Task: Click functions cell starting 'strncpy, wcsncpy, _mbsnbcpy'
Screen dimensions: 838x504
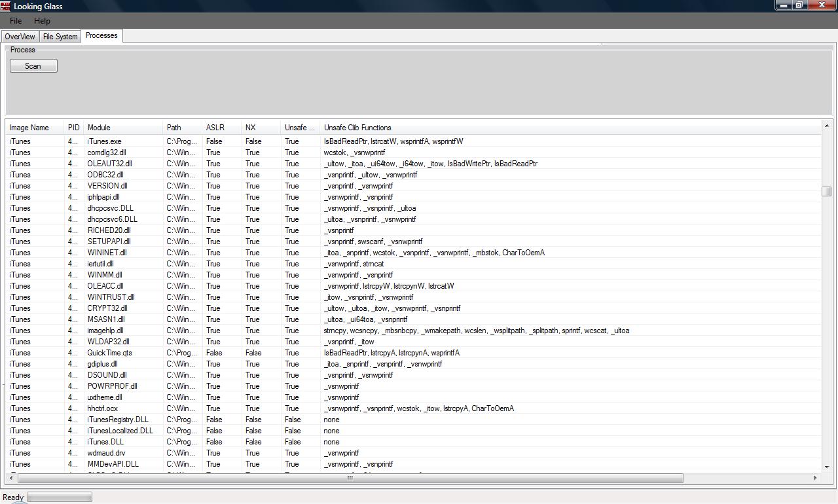Action: 477,331
